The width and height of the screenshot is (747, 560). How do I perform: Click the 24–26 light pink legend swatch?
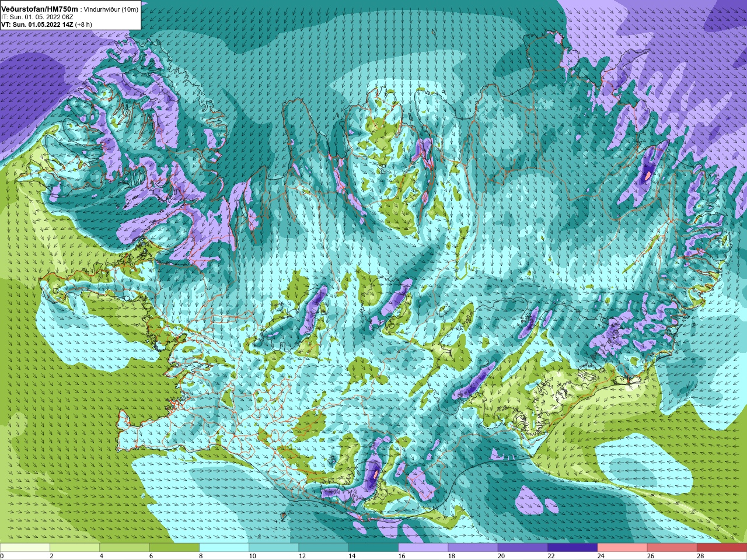coord(622,547)
